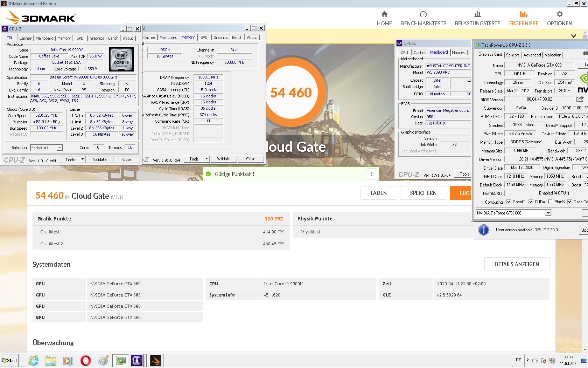Click the question mark help button
588x368 pixels.
coord(372,174)
